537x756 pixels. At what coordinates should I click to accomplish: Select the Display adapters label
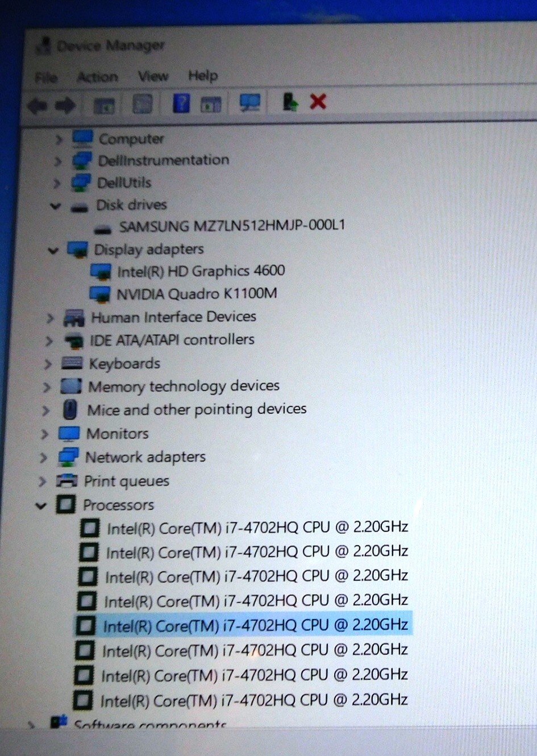click(149, 250)
